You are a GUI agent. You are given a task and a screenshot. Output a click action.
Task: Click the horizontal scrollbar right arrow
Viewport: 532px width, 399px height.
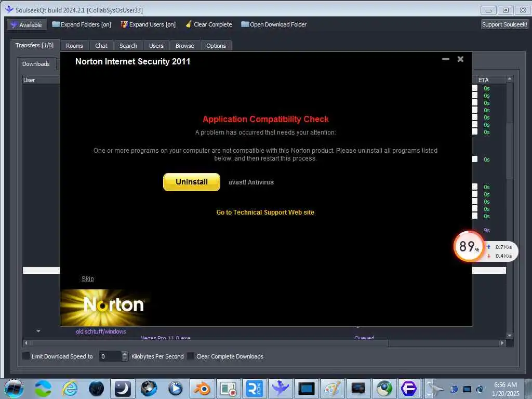(x=502, y=343)
